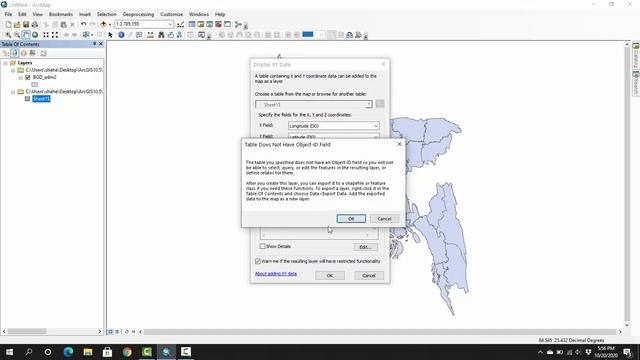Select the Zoom Out tool

coord(17,35)
